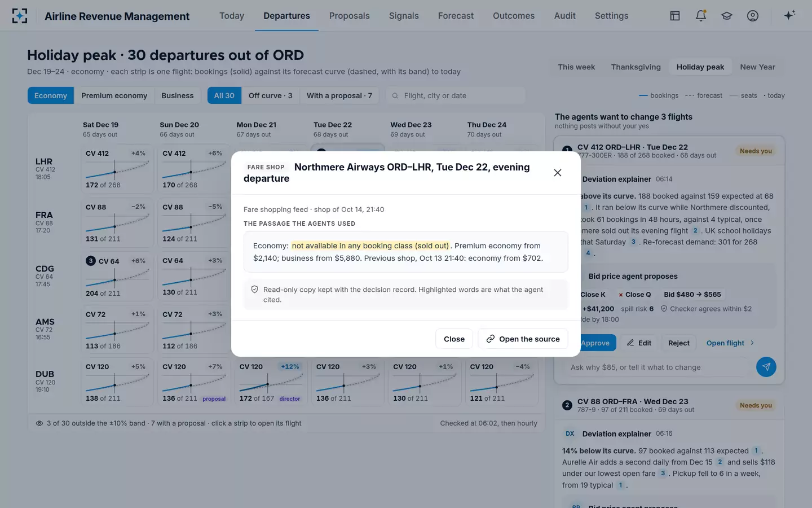
Task: Dismiss the fare shop dialog with the X
Action: (x=558, y=173)
